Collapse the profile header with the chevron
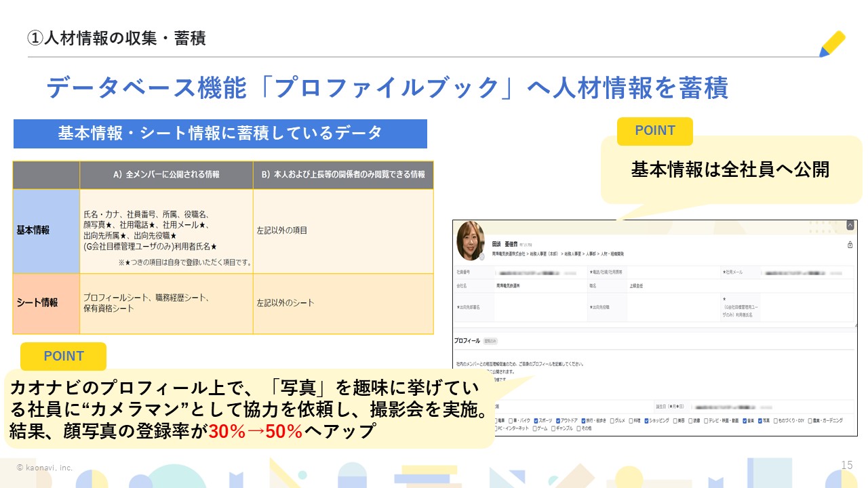Screen dimensions: 868x488 850,226
